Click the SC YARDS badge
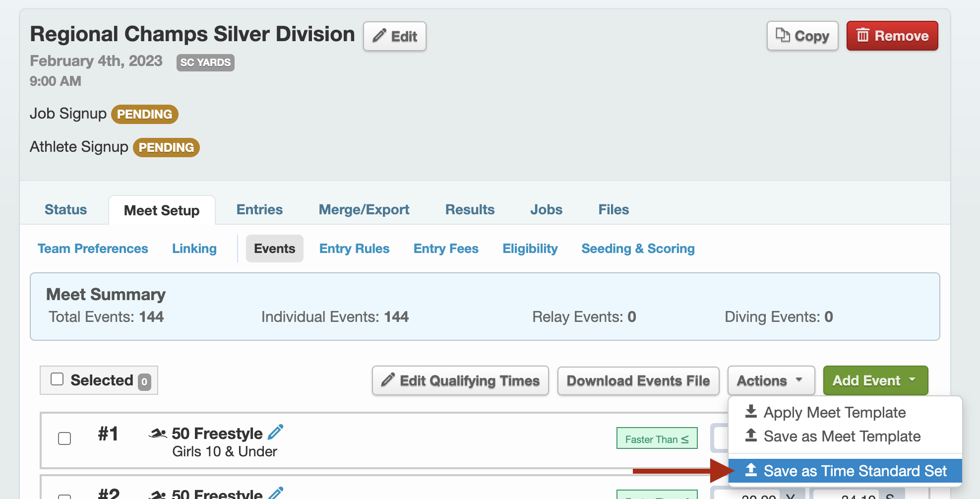This screenshot has width=980, height=499. click(205, 62)
